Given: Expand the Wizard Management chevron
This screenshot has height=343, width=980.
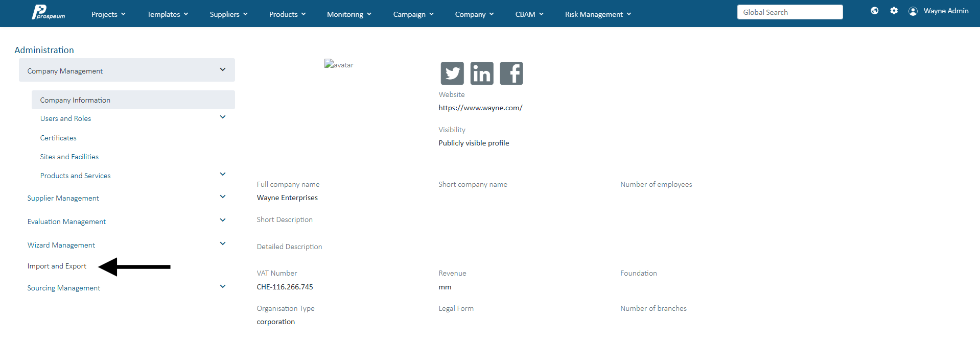Looking at the screenshot, I should [x=223, y=244].
